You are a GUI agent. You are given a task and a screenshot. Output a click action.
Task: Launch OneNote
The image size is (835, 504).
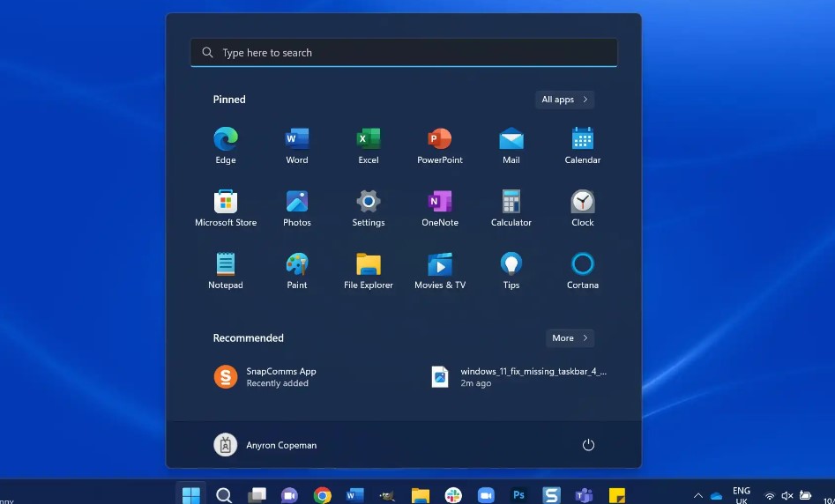439,208
